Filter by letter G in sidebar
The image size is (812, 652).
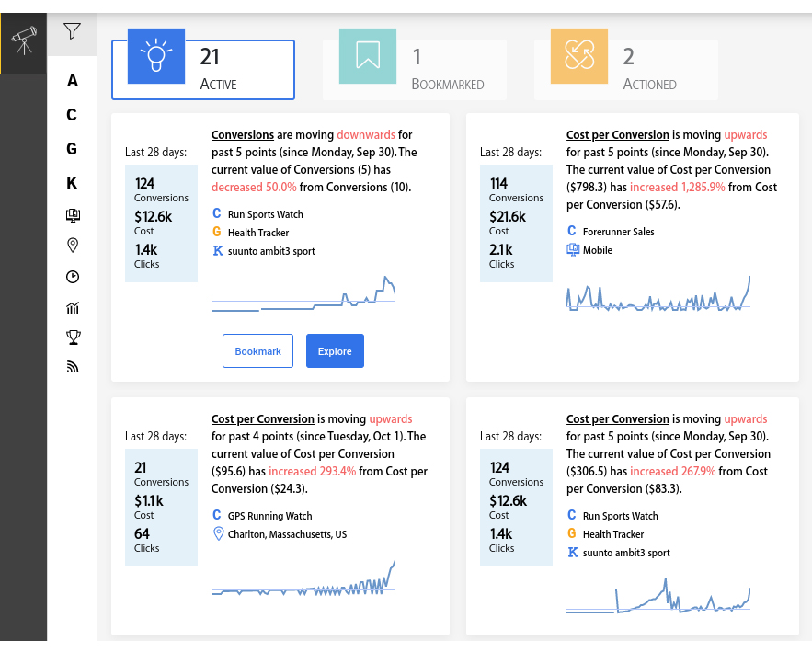[x=72, y=149]
